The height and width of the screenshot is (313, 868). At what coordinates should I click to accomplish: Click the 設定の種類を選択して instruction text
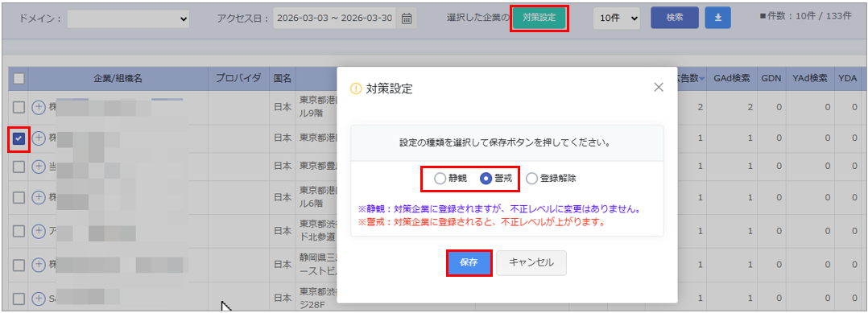505,142
